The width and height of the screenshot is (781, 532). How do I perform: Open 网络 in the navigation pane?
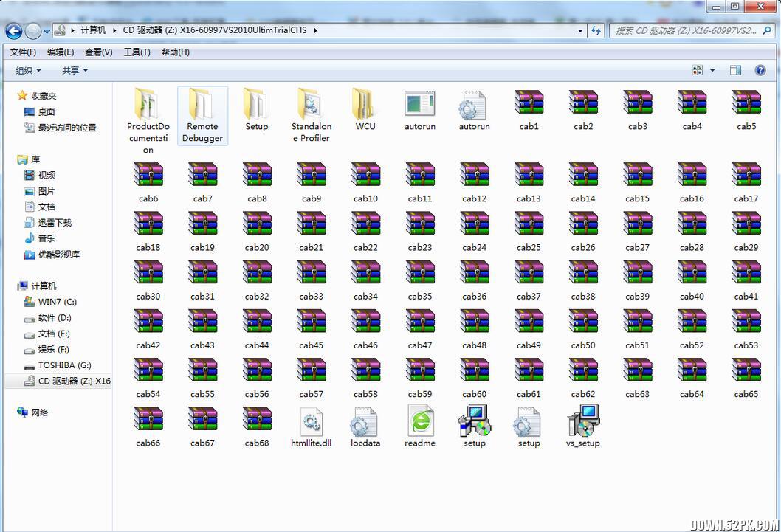point(39,412)
